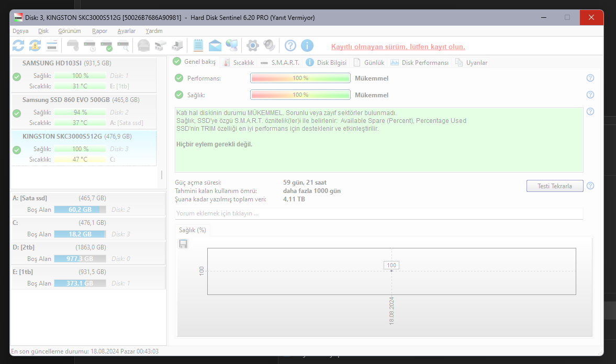Select the D: [2tb] partition

(88, 253)
